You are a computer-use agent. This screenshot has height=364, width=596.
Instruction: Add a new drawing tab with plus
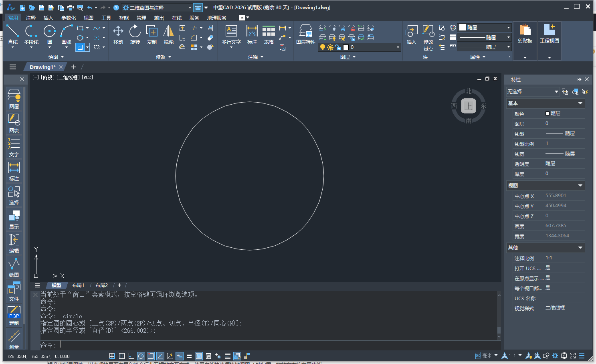coord(74,67)
